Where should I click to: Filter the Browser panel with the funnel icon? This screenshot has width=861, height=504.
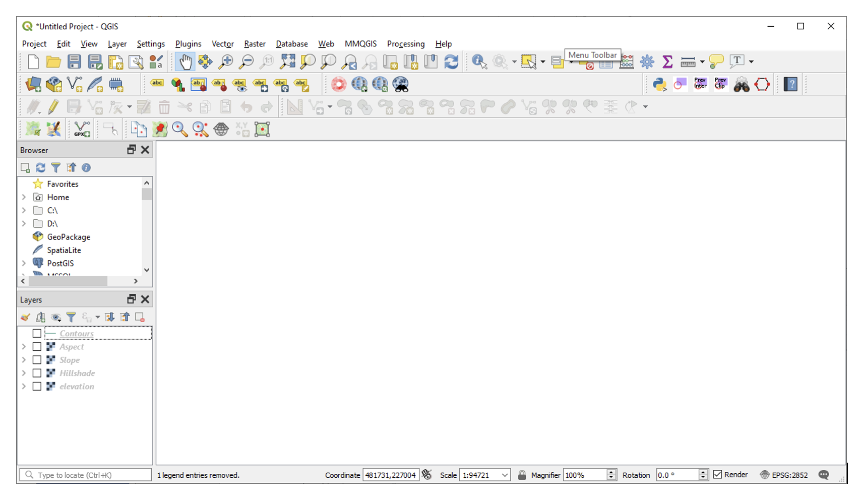(x=55, y=167)
